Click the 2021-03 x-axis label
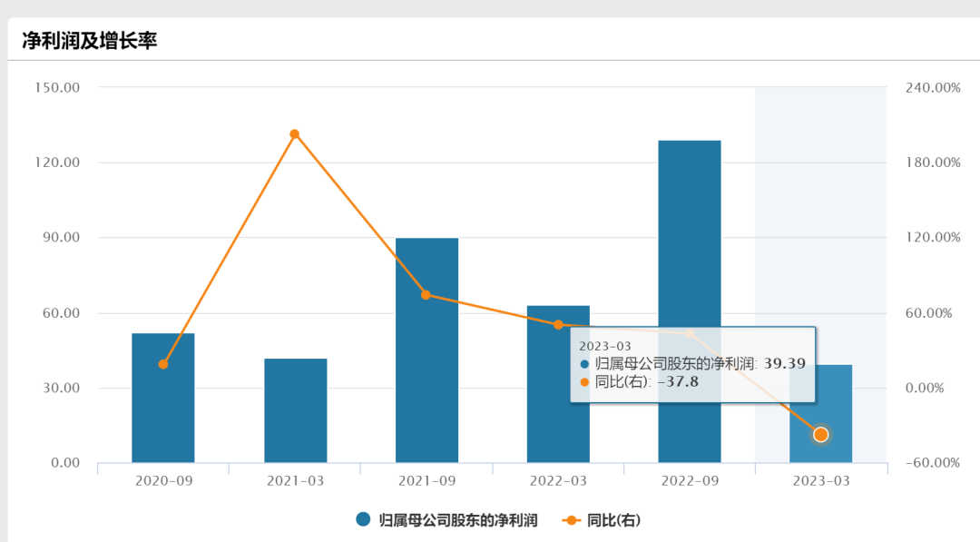Viewport: 980px width, 542px height. [x=295, y=481]
